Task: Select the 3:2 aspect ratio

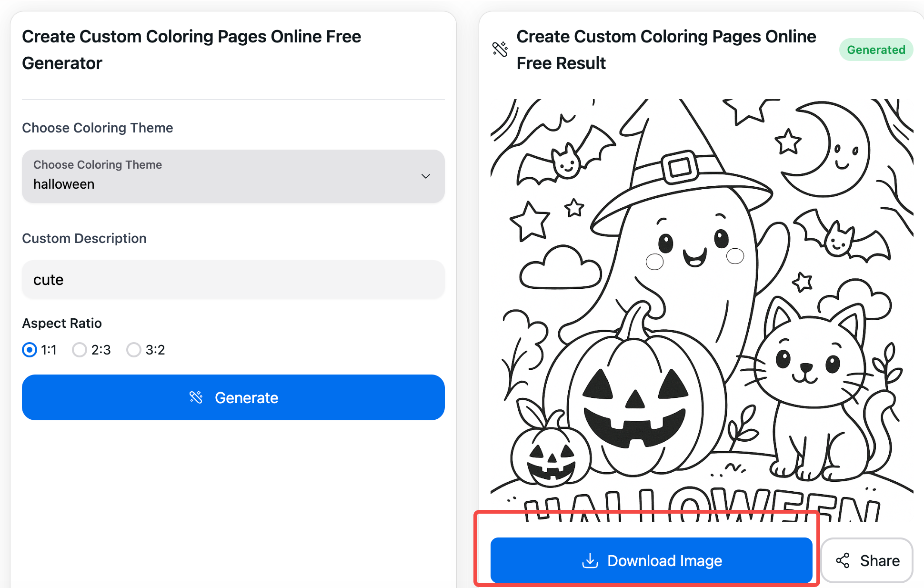Action: coord(134,350)
